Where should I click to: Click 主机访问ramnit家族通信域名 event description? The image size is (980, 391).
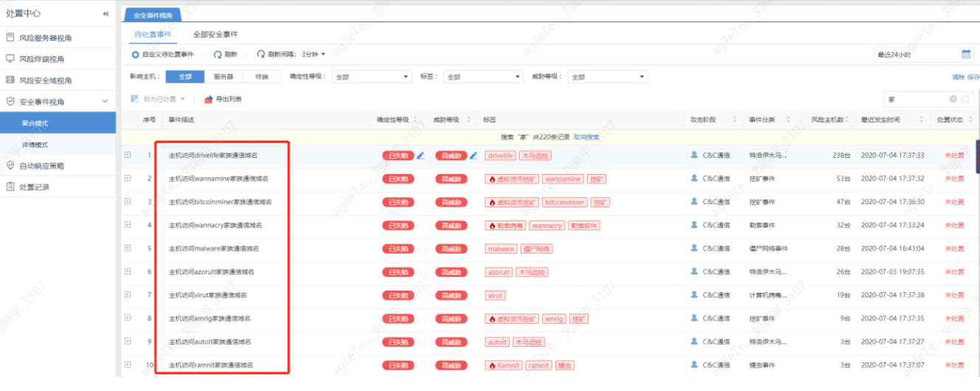[x=211, y=365]
